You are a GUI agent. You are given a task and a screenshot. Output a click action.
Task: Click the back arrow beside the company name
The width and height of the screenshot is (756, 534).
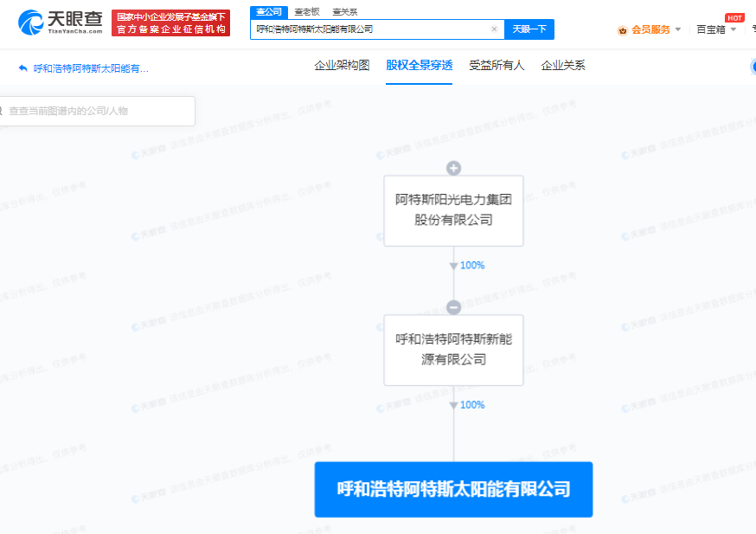22,68
